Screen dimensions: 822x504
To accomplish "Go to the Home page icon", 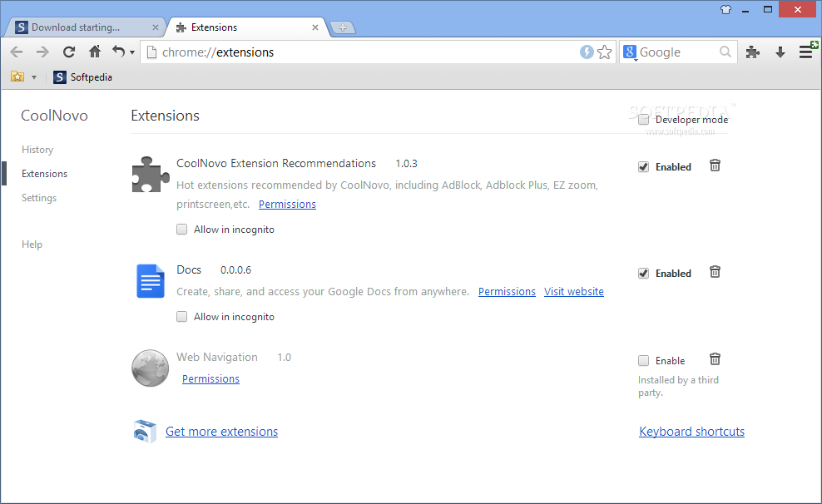I will tap(95, 52).
